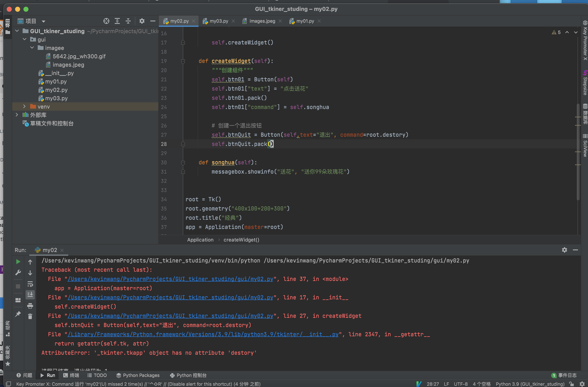Click the editor vertical scrollbar

coord(578,151)
